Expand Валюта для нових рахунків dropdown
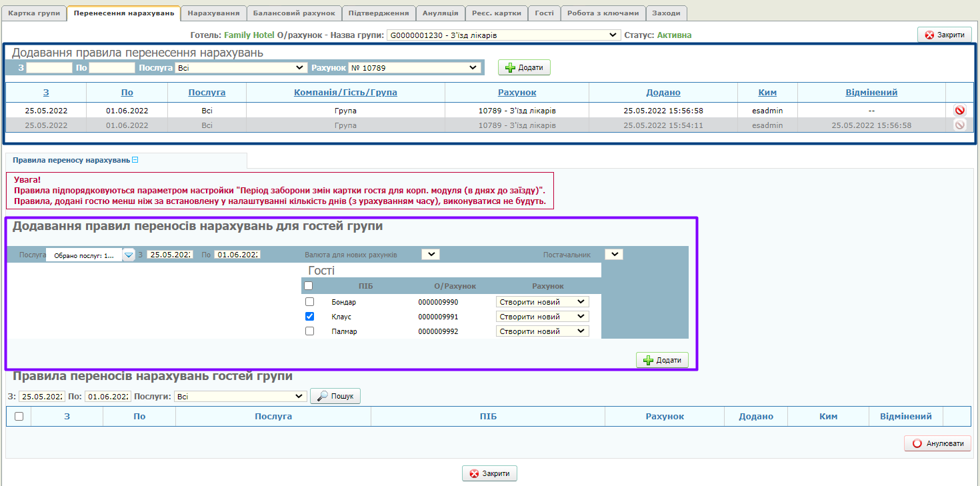980x486 pixels. [431, 254]
